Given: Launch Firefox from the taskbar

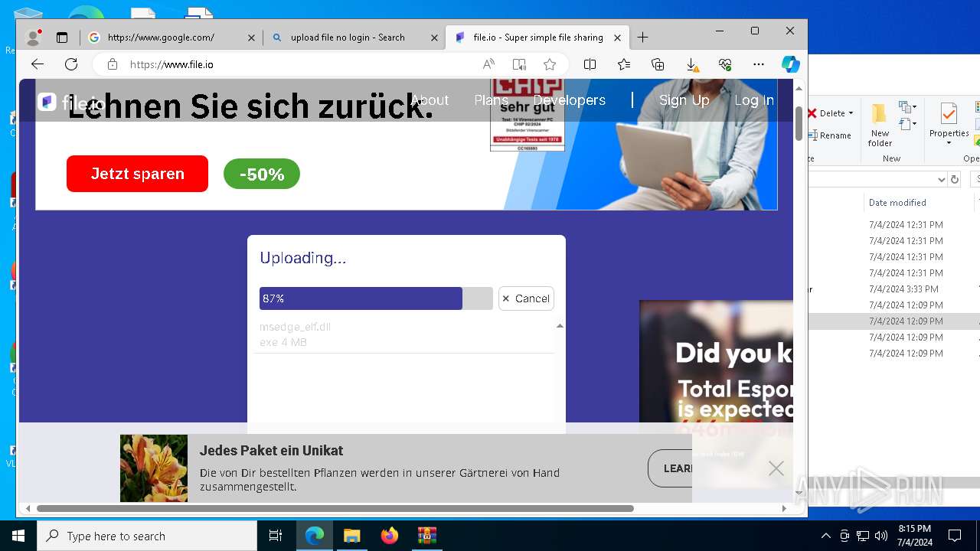Looking at the screenshot, I should pos(389,536).
